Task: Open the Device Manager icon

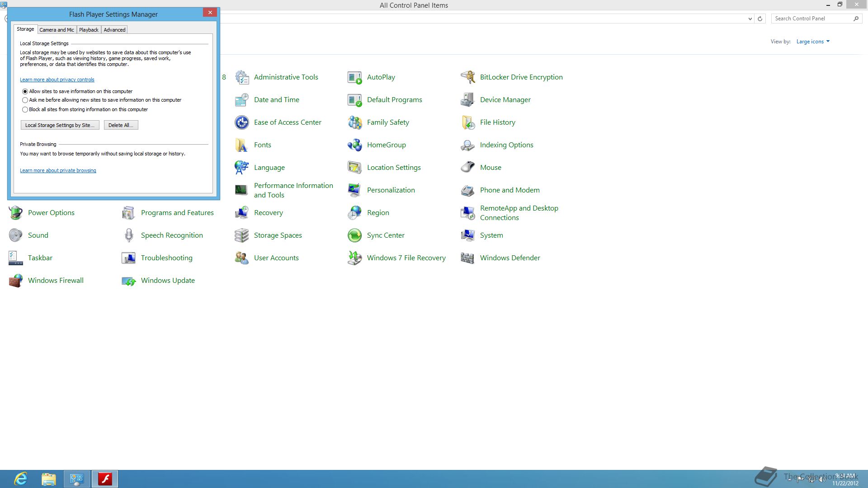Action: point(468,100)
